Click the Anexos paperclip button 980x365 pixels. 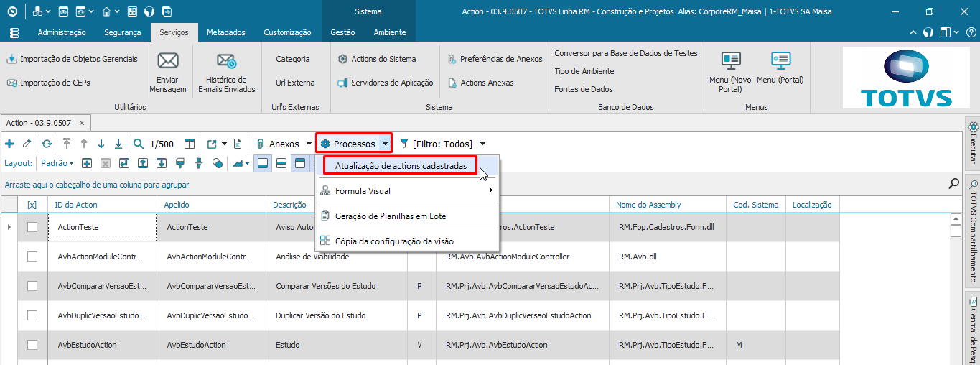point(278,144)
